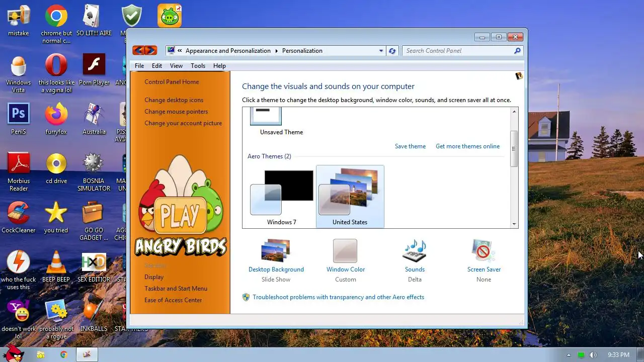
Task: Go forward with the orange Forward arrow
Action: pyautogui.click(x=151, y=50)
